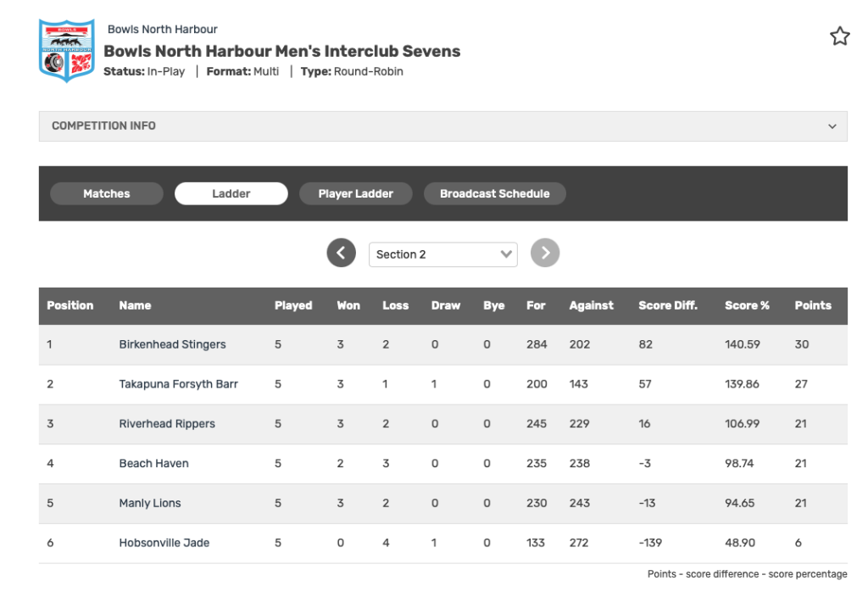Open the Broadcast Schedule tab
Viewport: 868px width, 592px height.
pos(494,194)
